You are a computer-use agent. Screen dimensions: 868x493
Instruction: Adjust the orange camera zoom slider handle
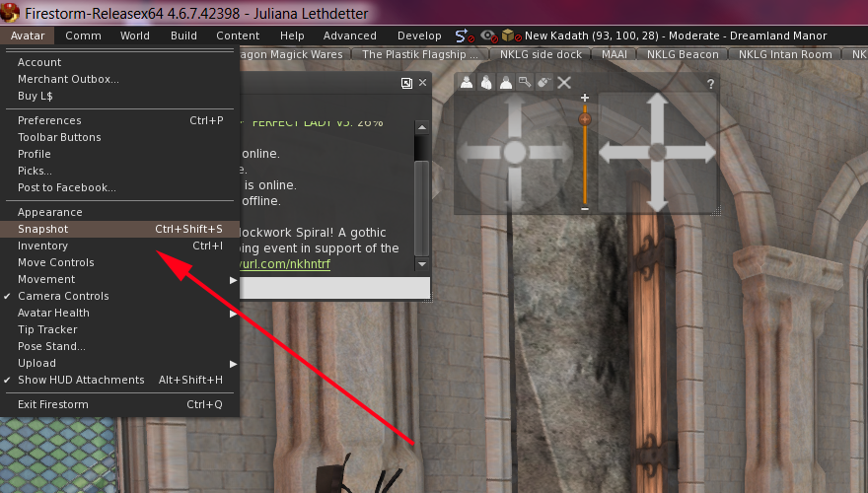(585, 119)
